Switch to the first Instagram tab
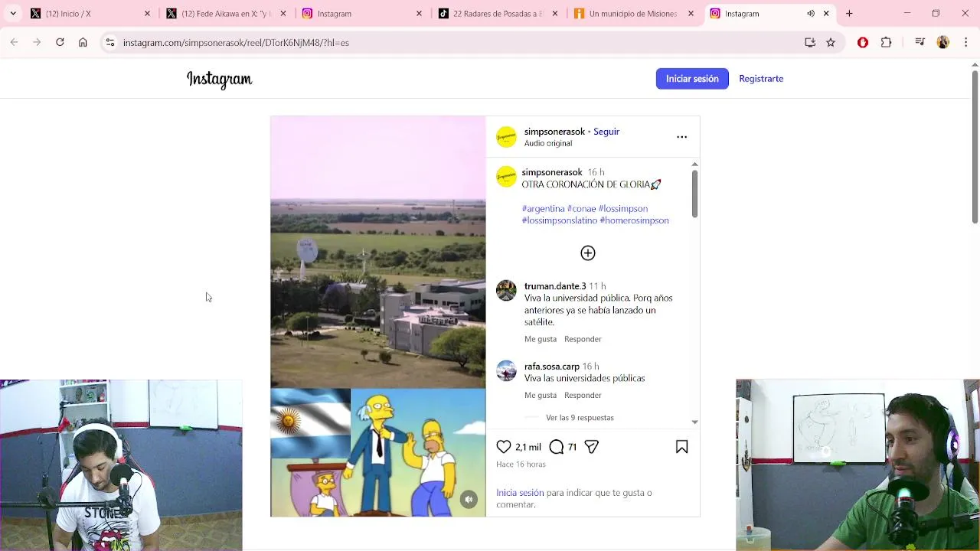Viewport: 980px width, 551px height. 362,14
